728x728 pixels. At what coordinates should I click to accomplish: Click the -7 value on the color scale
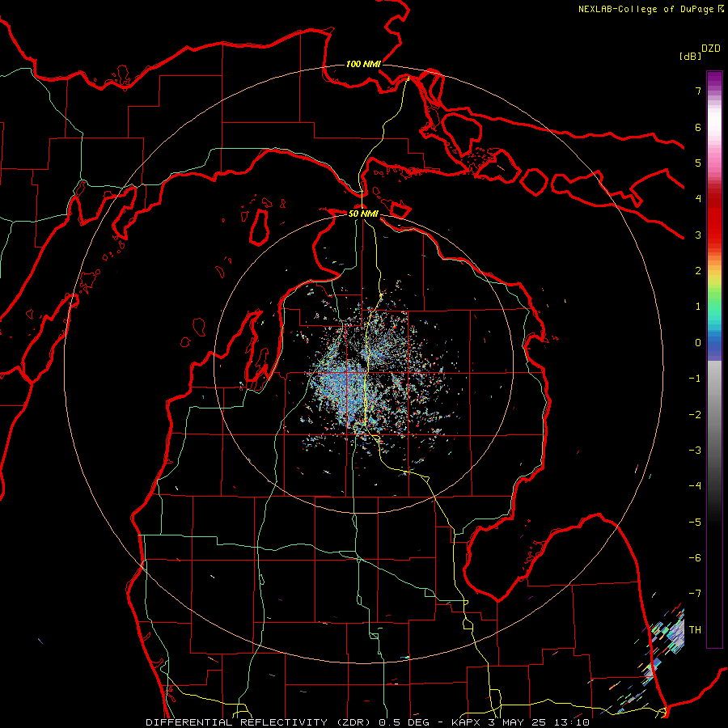click(695, 594)
